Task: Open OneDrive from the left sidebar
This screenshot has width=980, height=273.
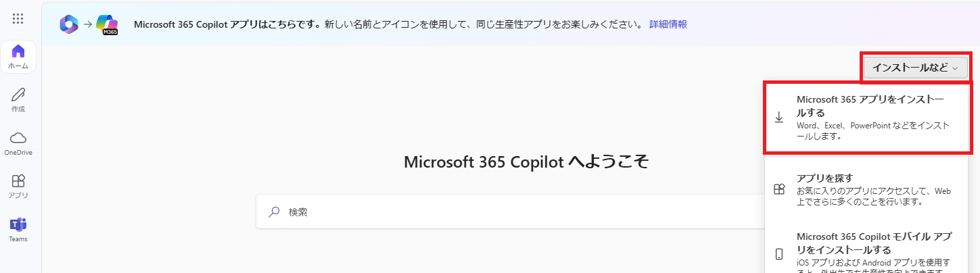Action: tap(18, 143)
